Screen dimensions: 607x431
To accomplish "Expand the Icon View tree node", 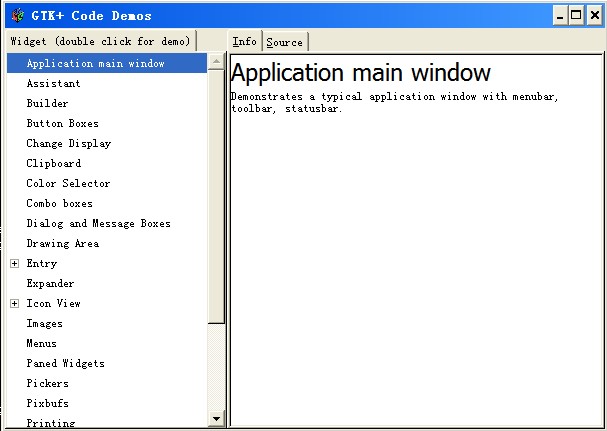I will pos(14,304).
